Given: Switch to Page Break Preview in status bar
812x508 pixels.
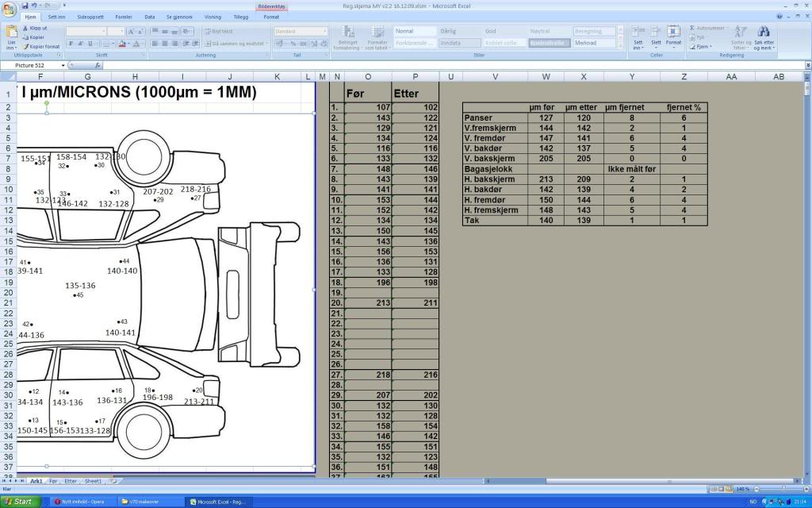Looking at the screenshot, I should 729,489.
